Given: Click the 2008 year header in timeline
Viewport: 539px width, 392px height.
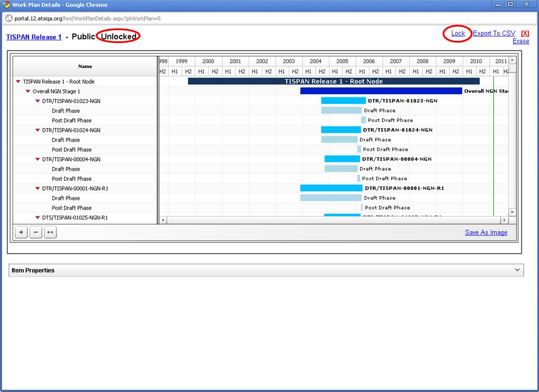Looking at the screenshot, I should [x=422, y=61].
